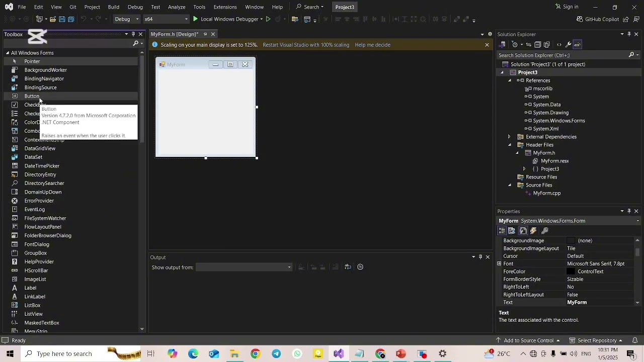
Task: Open Microsoft Edge from taskbar
Action: pyautogui.click(x=193, y=354)
